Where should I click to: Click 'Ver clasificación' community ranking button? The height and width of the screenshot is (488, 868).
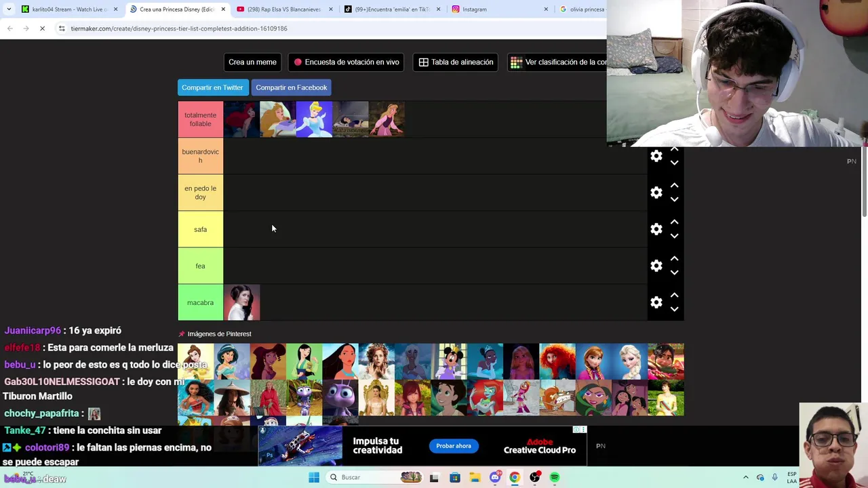557,62
